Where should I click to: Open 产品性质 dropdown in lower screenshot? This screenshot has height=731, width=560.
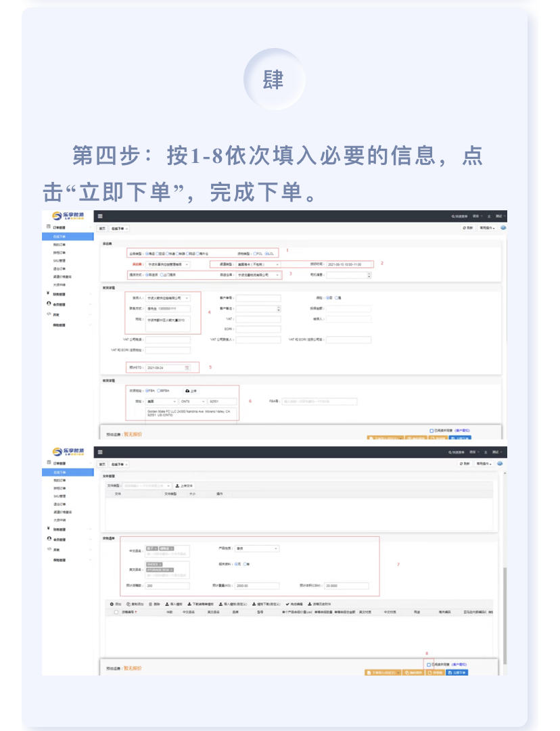257,548
